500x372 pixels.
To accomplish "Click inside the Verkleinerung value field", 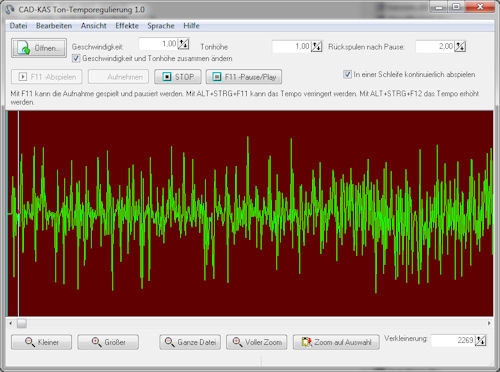I will click(453, 340).
